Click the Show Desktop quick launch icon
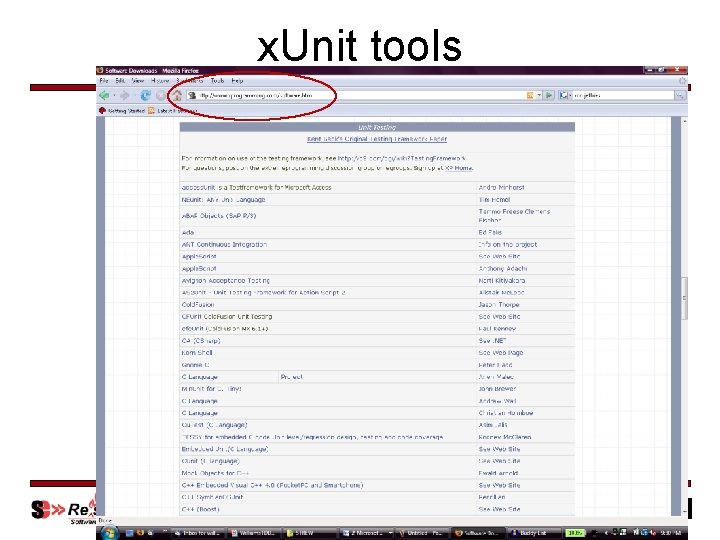The image size is (720, 540). 129,533
